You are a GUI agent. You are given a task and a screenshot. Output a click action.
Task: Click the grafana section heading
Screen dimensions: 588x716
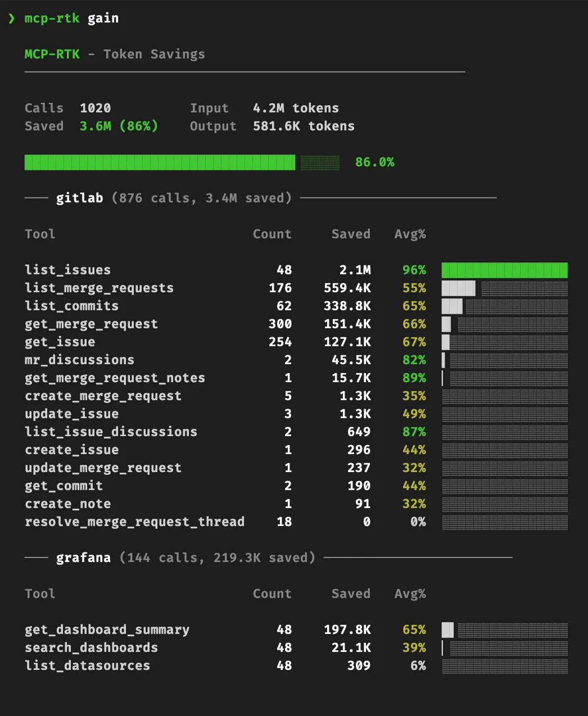(83, 558)
